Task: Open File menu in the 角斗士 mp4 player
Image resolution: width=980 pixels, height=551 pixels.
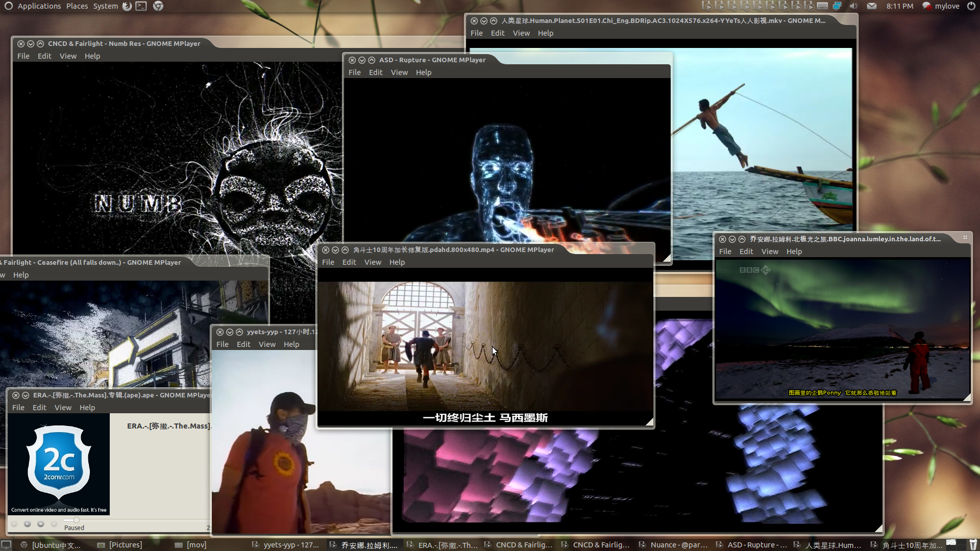Action: click(x=328, y=262)
